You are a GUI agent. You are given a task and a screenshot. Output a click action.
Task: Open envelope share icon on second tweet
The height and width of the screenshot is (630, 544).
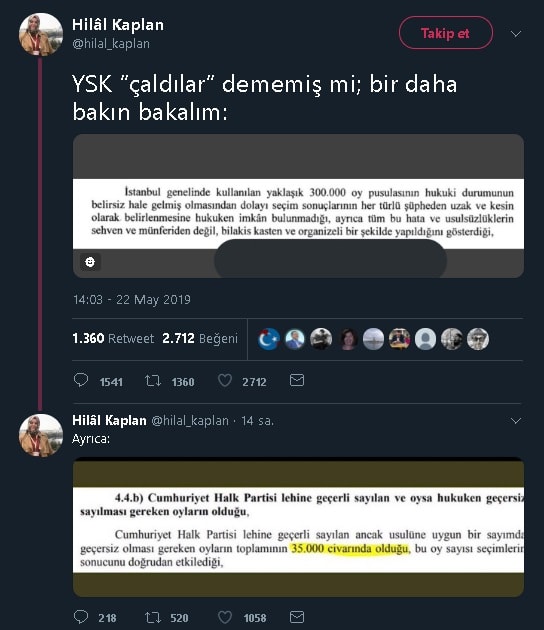297,616
